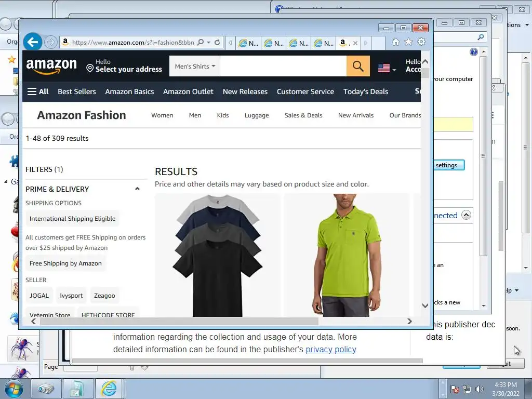The image size is (532, 399).
Task: Toggle International Shipping Eligible filter
Action: (72, 219)
